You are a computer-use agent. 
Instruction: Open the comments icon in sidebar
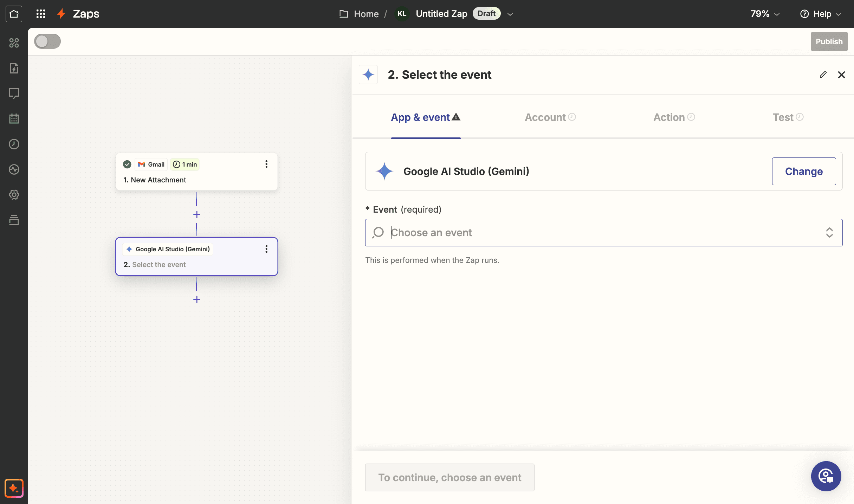(14, 93)
